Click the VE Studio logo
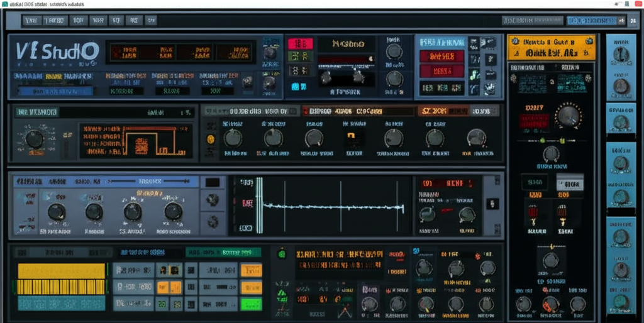Image resolution: width=644 pixels, height=323 pixels. pos(57,52)
